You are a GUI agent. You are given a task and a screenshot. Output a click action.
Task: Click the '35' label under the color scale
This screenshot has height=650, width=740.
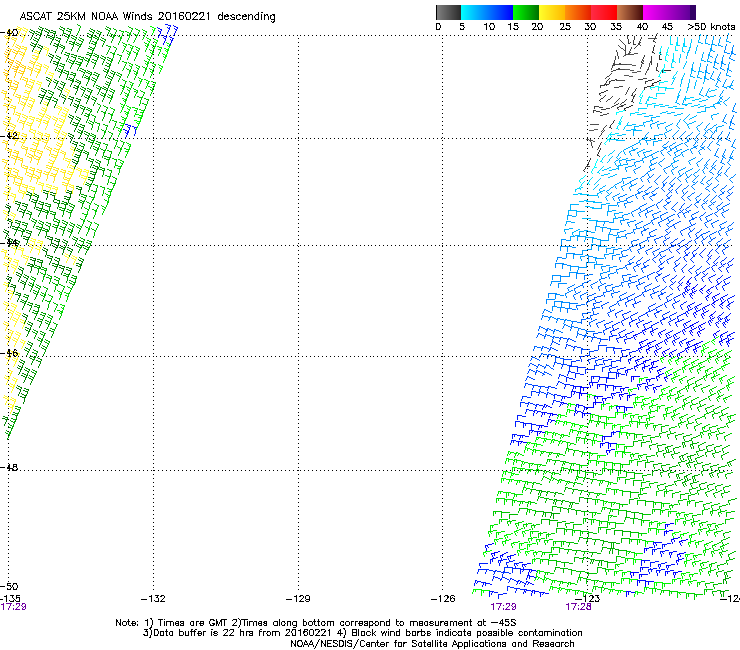(616, 26)
